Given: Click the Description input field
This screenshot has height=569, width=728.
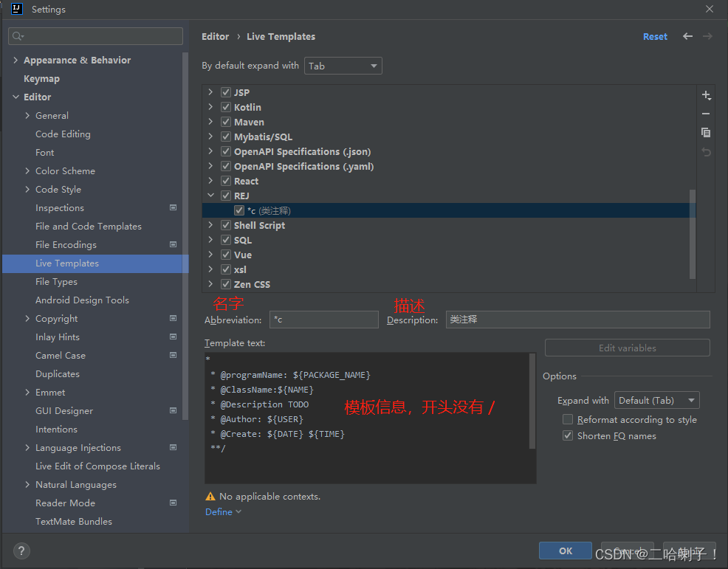Looking at the screenshot, I should pyautogui.click(x=577, y=320).
